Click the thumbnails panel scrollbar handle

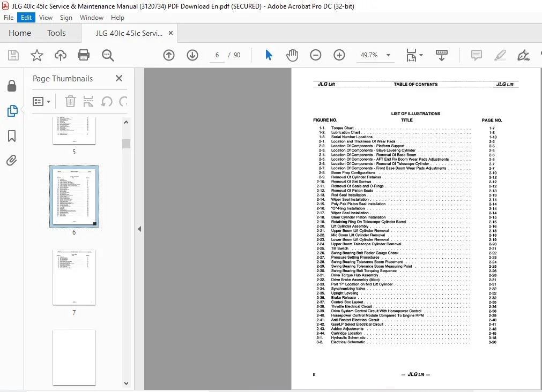[126, 144]
